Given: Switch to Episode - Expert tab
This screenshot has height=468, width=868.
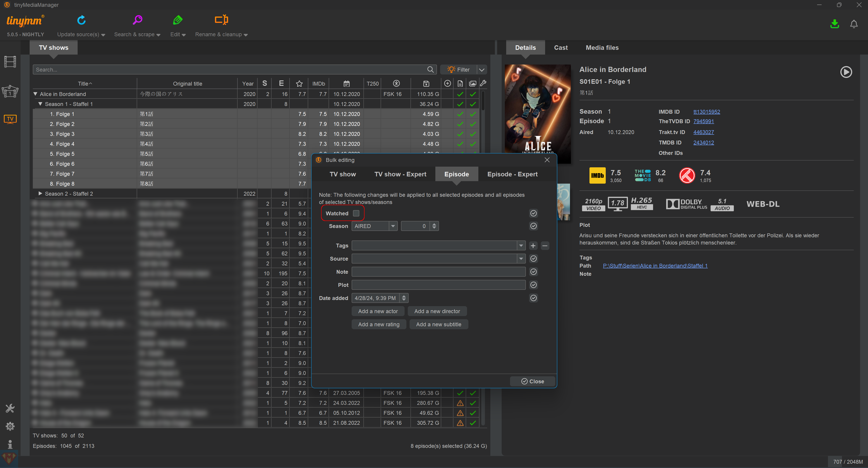Looking at the screenshot, I should [512, 174].
